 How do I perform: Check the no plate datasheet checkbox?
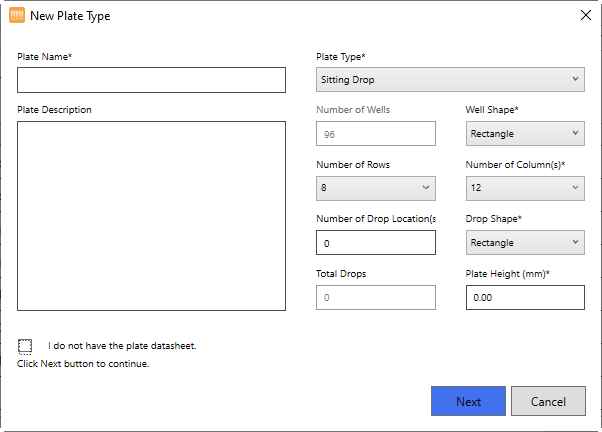coord(25,346)
